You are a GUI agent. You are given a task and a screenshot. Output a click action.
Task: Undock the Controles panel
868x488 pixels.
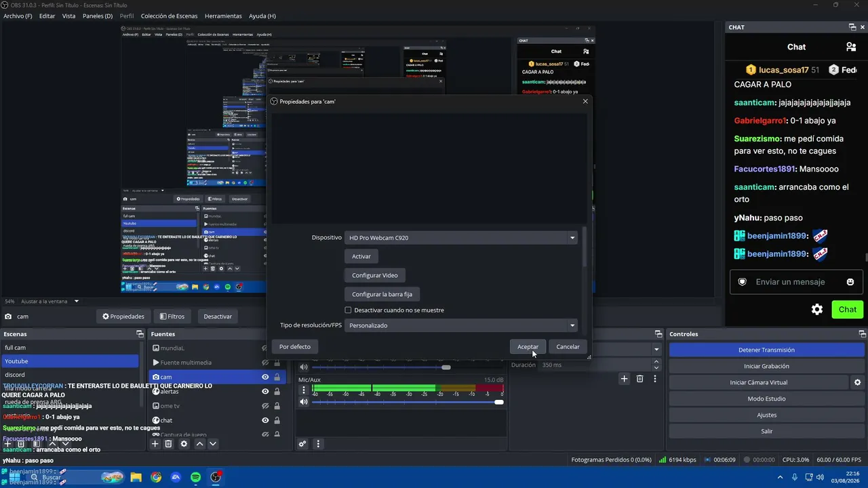862,334
